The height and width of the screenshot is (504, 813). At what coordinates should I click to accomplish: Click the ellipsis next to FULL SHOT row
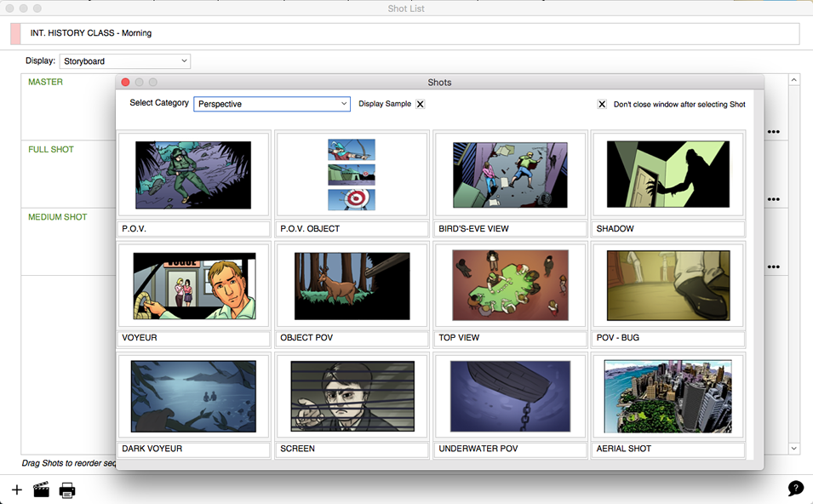(x=775, y=199)
